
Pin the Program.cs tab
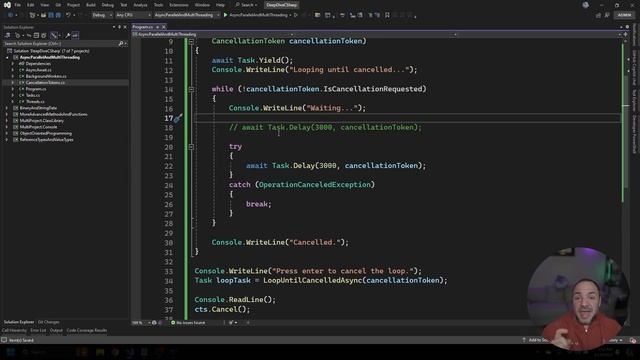(x=158, y=27)
